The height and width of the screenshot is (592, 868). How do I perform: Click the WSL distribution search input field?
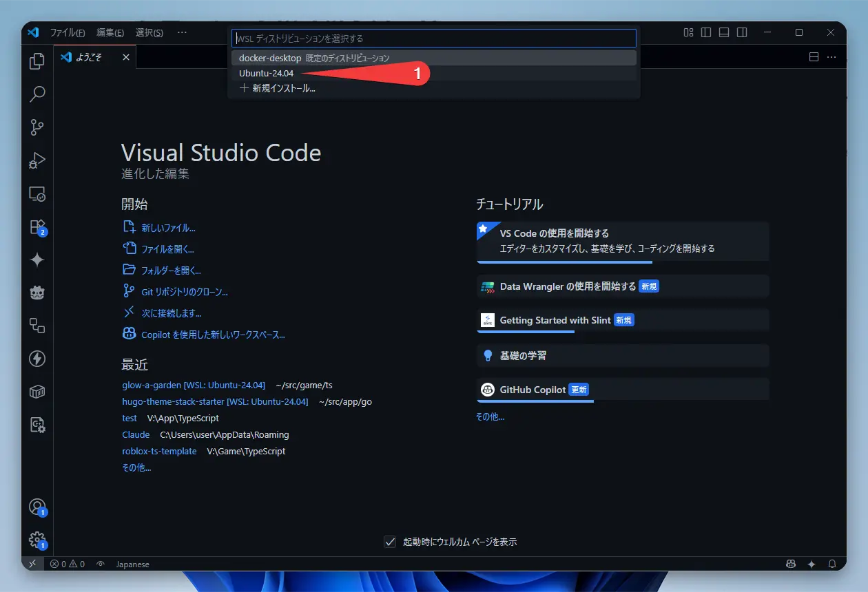[x=434, y=39]
